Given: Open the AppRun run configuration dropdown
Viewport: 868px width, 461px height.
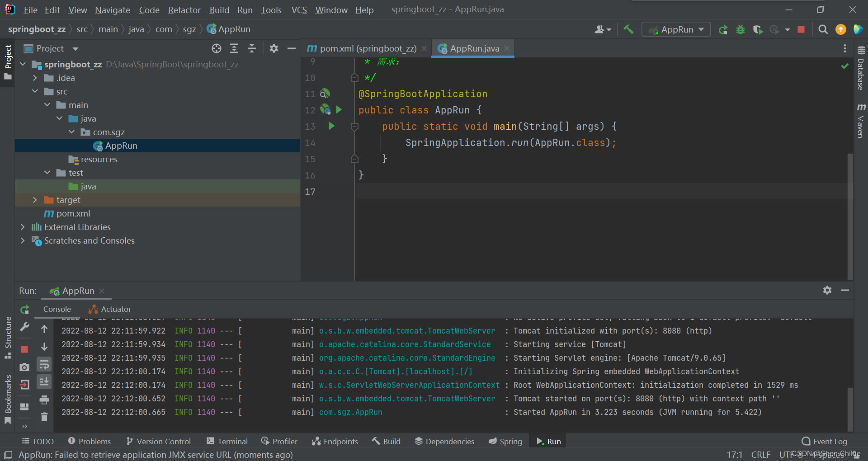Looking at the screenshot, I should click(676, 29).
